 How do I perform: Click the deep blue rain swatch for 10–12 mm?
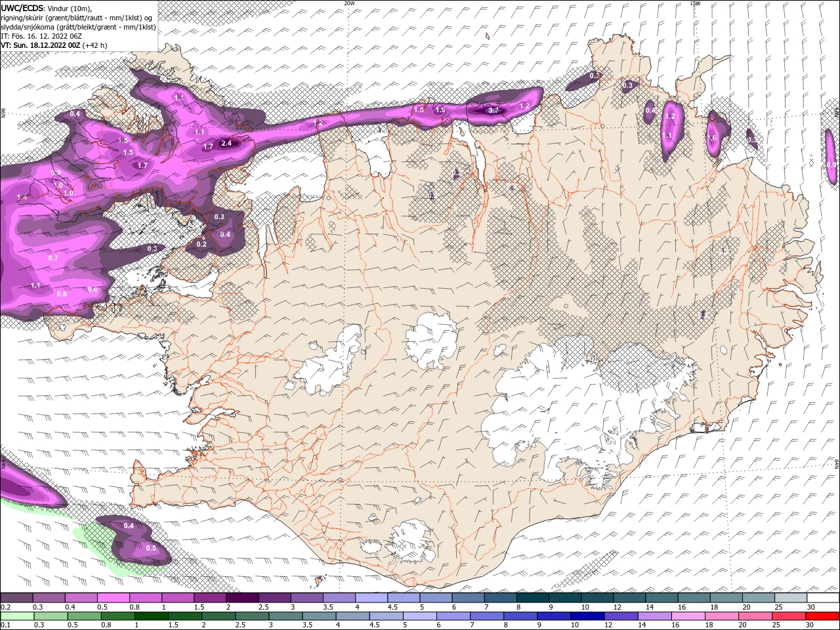point(586,616)
